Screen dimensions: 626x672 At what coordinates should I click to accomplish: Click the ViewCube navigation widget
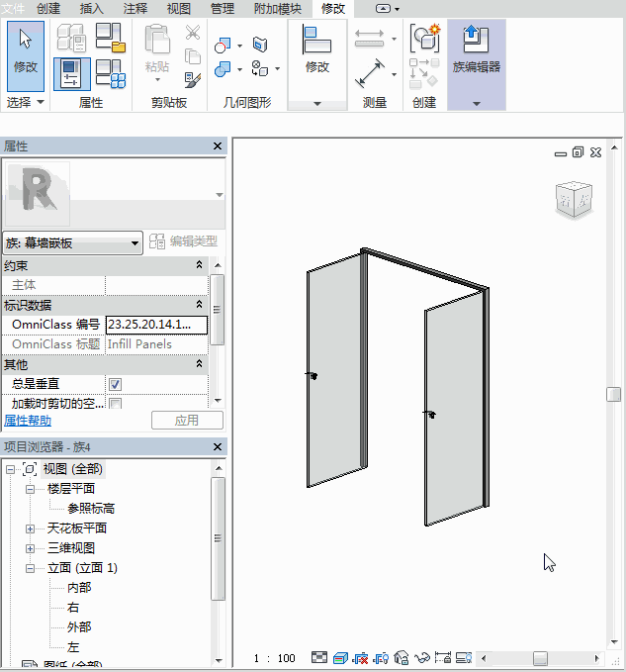point(574,199)
